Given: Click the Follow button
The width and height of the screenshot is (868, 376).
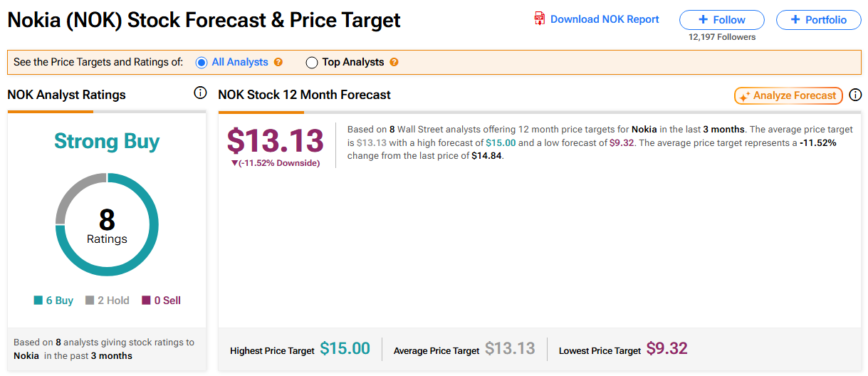Looking at the screenshot, I should click(x=722, y=20).
